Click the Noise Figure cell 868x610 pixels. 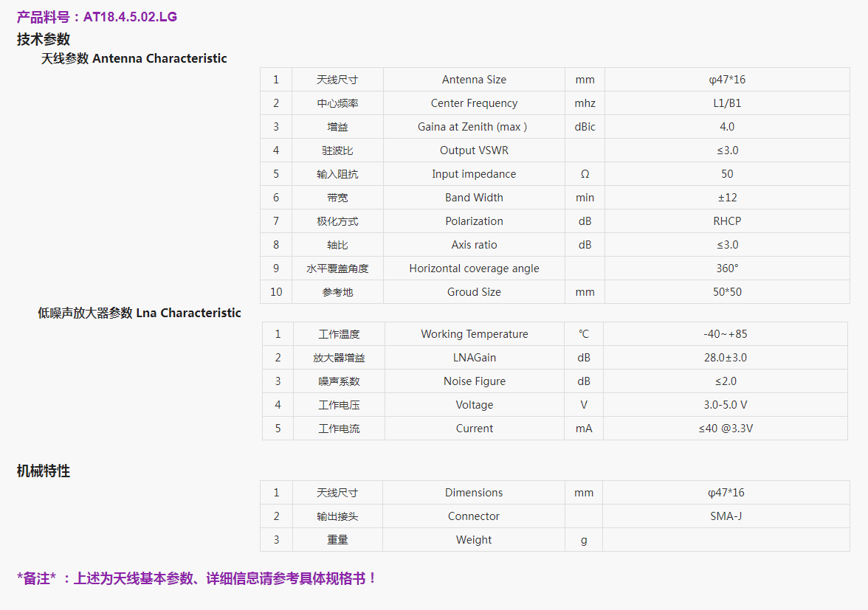[475, 381]
